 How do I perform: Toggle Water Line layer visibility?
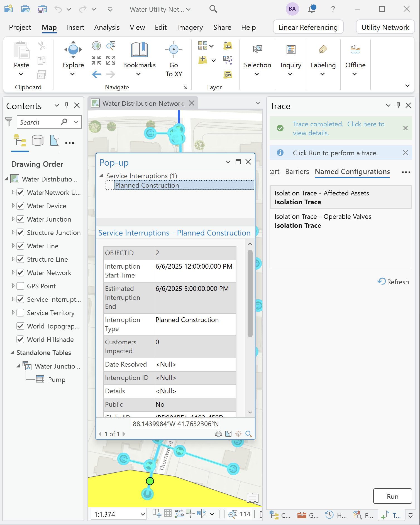point(20,246)
